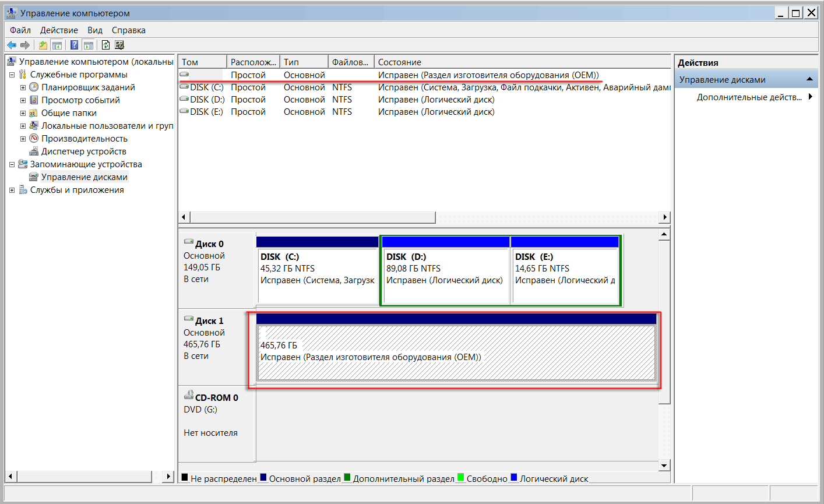Refresh the view with green-arrows icon
The width and height of the screenshot is (824, 504).
pyautogui.click(x=105, y=45)
